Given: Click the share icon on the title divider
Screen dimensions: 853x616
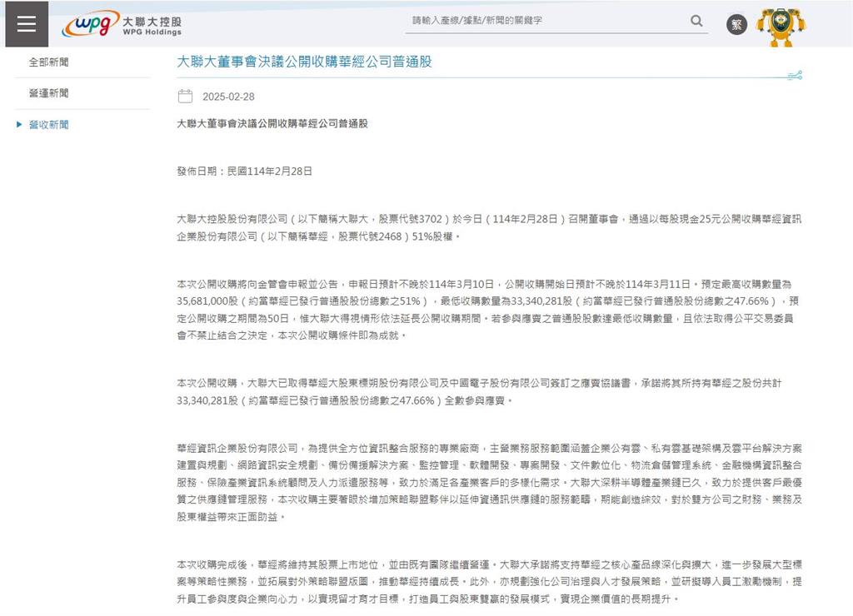Looking at the screenshot, I should click(x=795, y=76).
